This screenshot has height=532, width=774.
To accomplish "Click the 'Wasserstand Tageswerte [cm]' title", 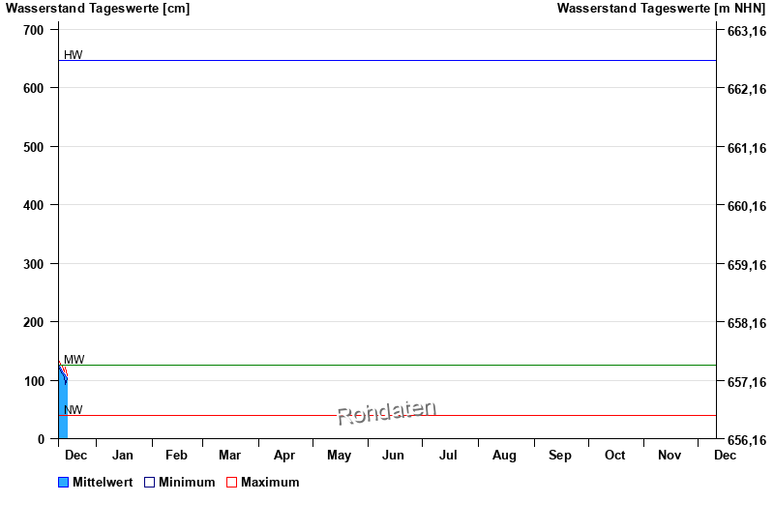I will (98, 9).
